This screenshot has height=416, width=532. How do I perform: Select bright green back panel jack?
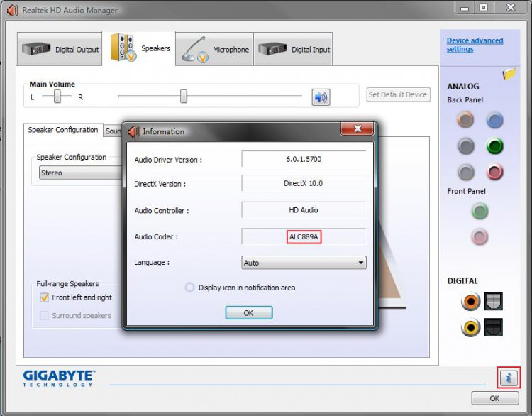(x=494, y=146)
